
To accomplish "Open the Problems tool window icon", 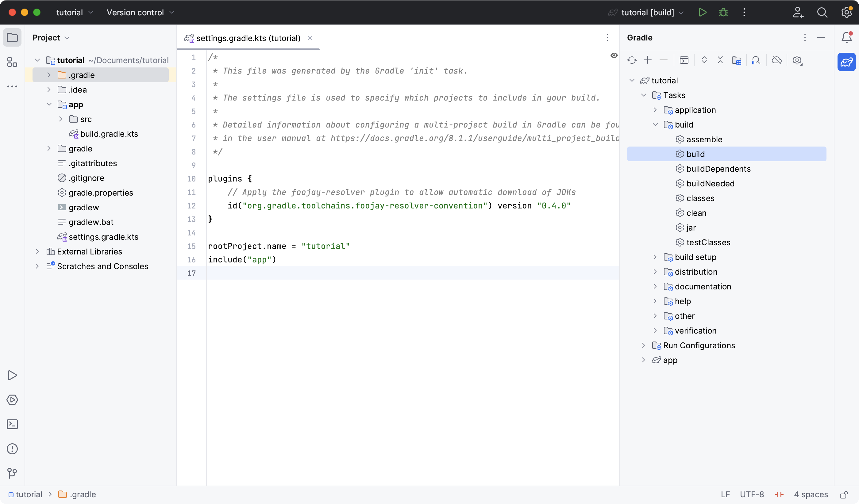I will coord(12,449).
